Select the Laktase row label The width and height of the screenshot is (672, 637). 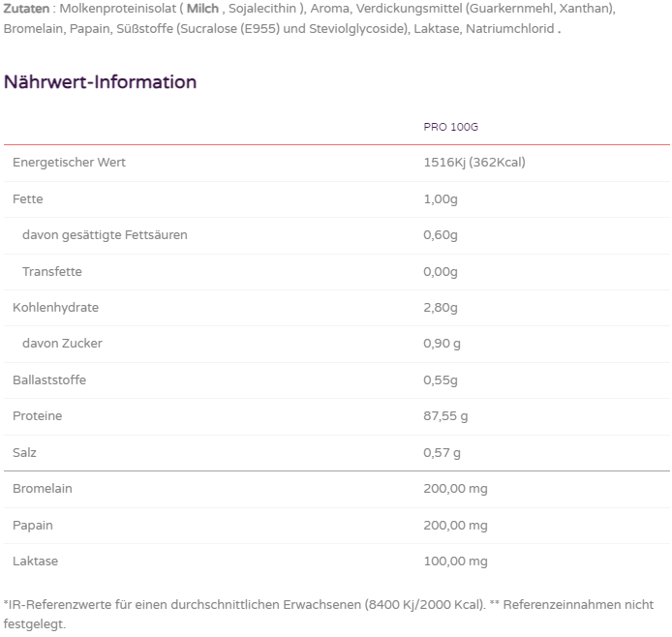coord(35,561)
